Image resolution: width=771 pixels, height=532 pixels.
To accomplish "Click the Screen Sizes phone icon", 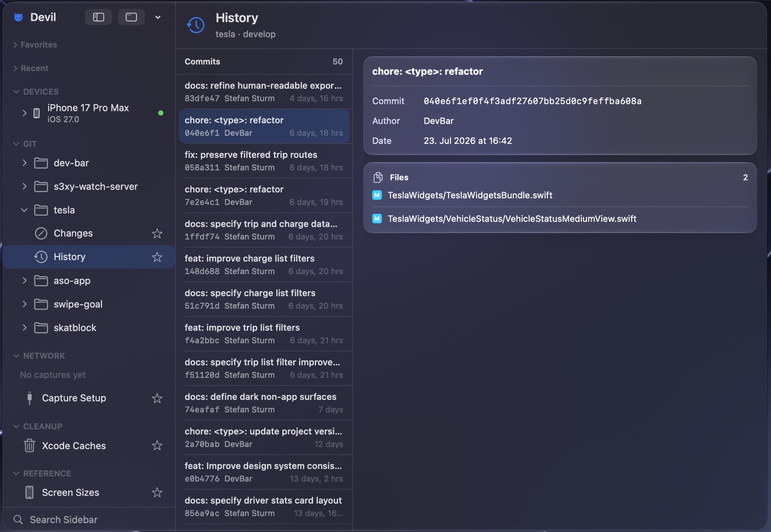I will tap(29, 492).
